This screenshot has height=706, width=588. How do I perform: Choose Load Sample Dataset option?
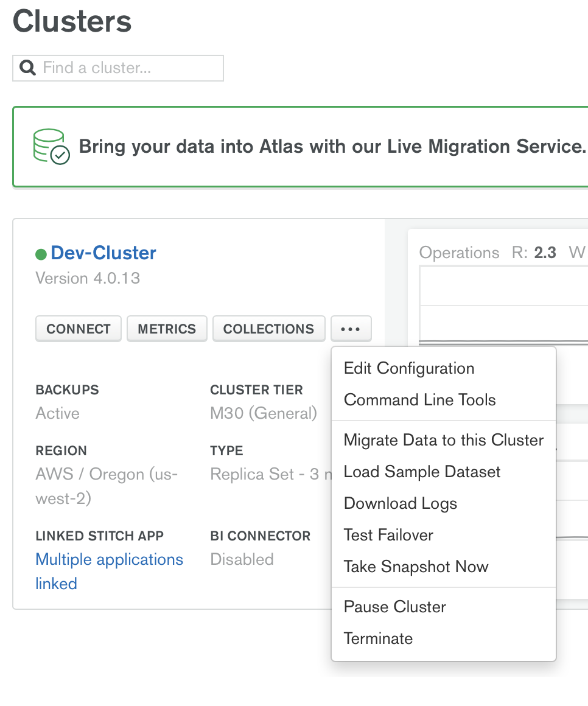(422, 472)
